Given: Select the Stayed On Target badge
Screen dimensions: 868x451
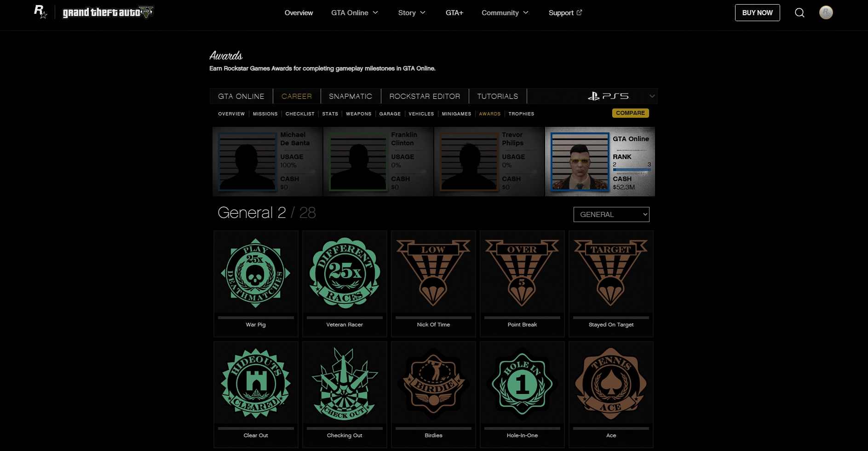Looking at the screenshot, I should click(611, 273).
